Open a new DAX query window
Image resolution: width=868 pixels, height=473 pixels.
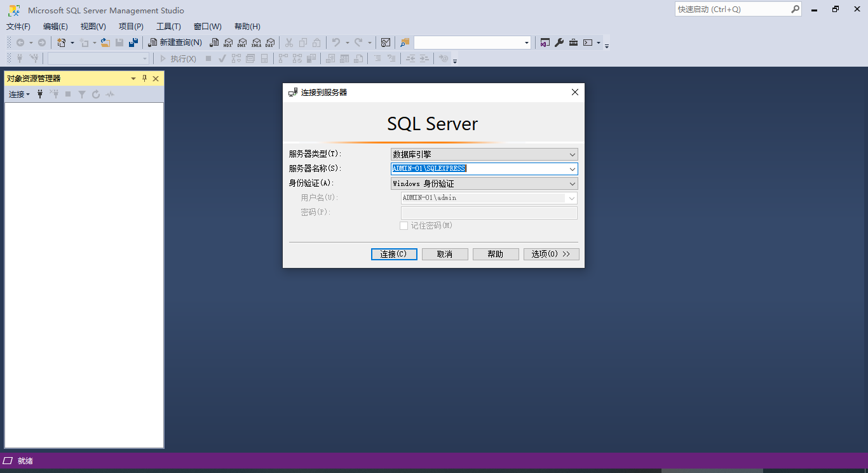coord(271,43)
